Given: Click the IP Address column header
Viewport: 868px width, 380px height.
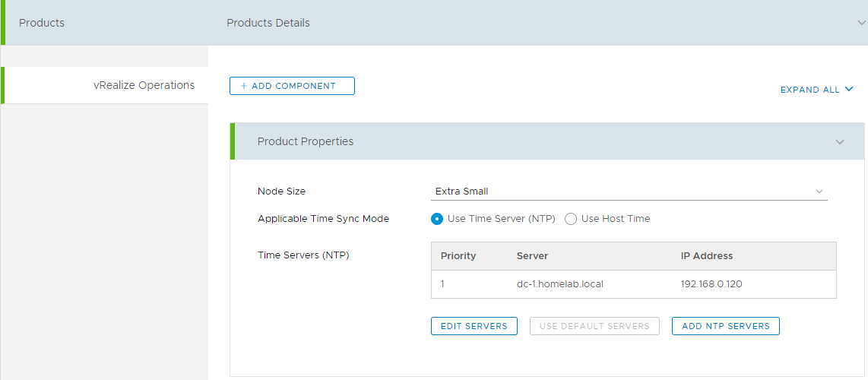Looking at the screenshot, I should point(707,256).
